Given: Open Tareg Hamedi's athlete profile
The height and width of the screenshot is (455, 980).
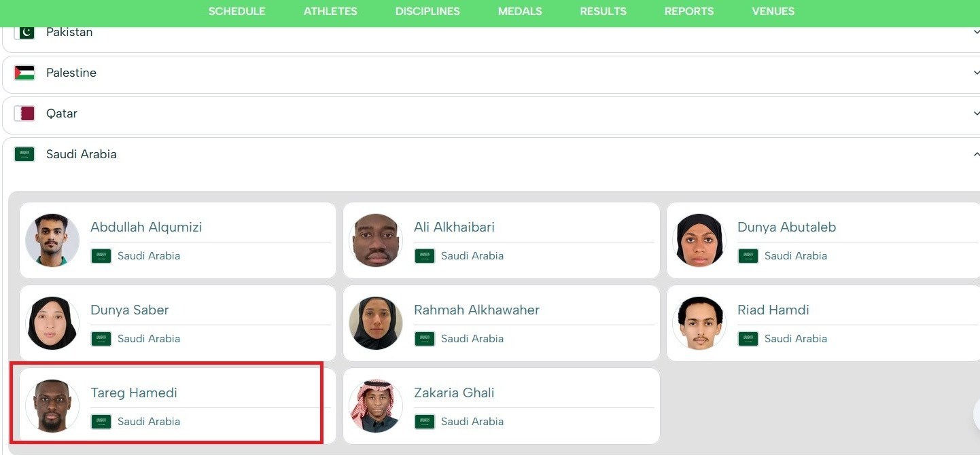Looking at the screenshot, I should pos(134,393).
